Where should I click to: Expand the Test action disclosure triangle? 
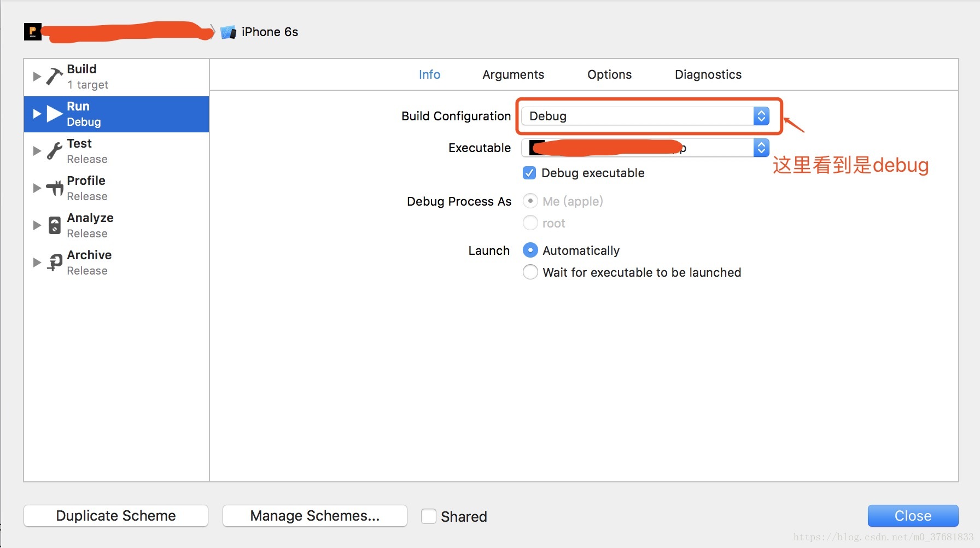tap(37, 151)
